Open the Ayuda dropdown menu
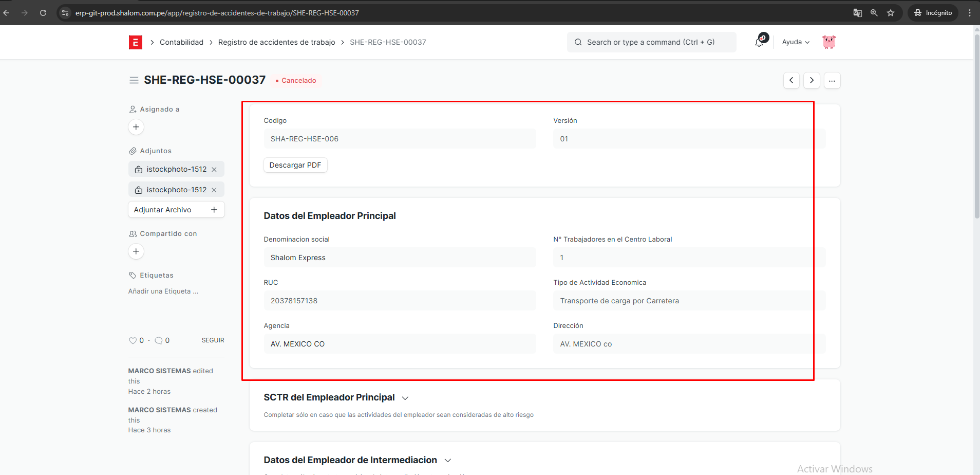The height and width of the screenshot is (475, 980). 795,42
